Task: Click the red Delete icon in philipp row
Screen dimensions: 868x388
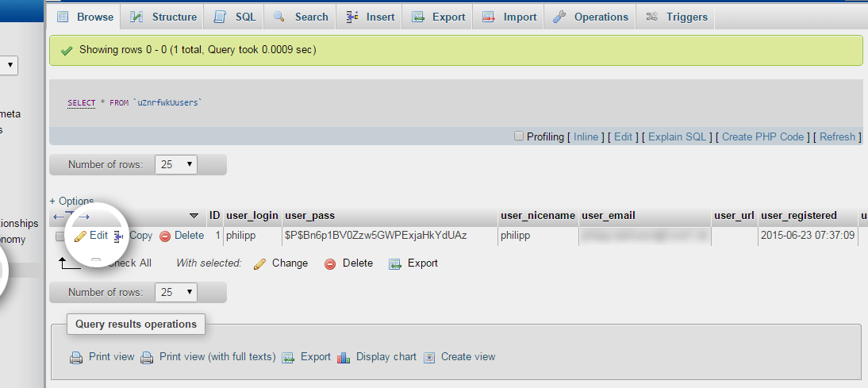Action: (x=165, y=236)
